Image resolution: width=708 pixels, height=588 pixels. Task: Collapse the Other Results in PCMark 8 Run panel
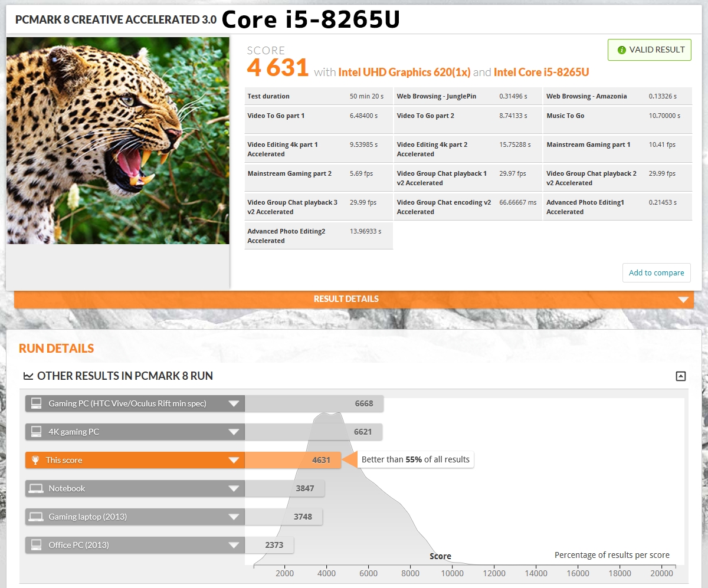click(681, 376)
